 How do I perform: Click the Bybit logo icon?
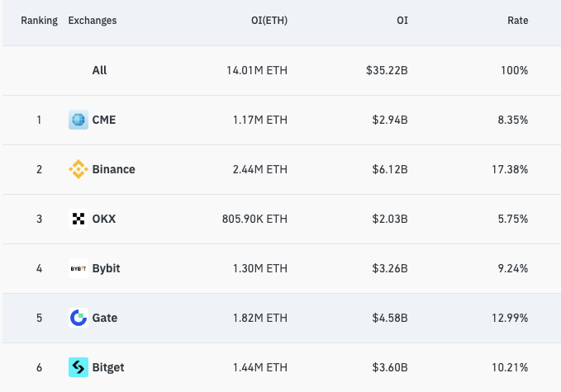point(78,268)
